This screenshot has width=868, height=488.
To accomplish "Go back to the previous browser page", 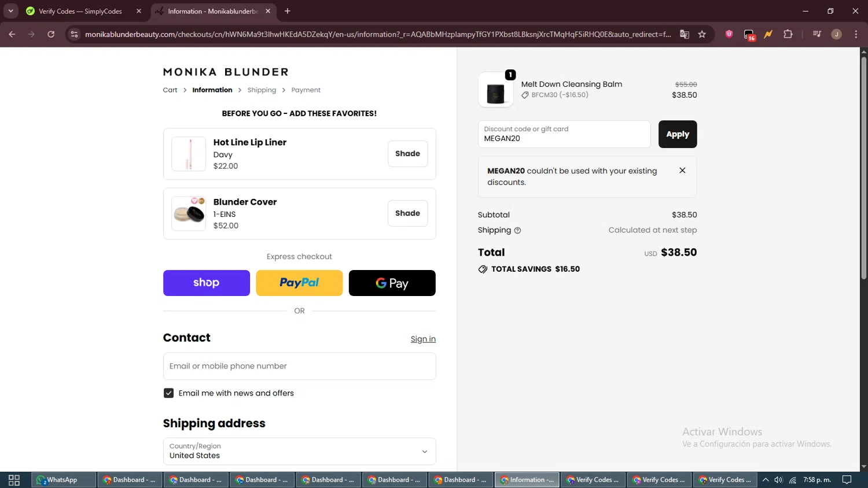I will click(12, 34).
